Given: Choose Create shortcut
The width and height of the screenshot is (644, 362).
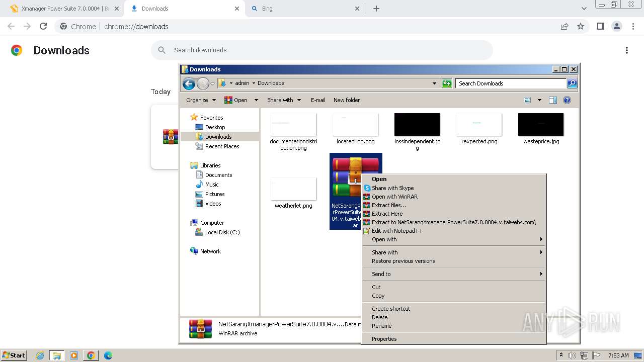Looking at the screenshot, I should click(454, 309).
